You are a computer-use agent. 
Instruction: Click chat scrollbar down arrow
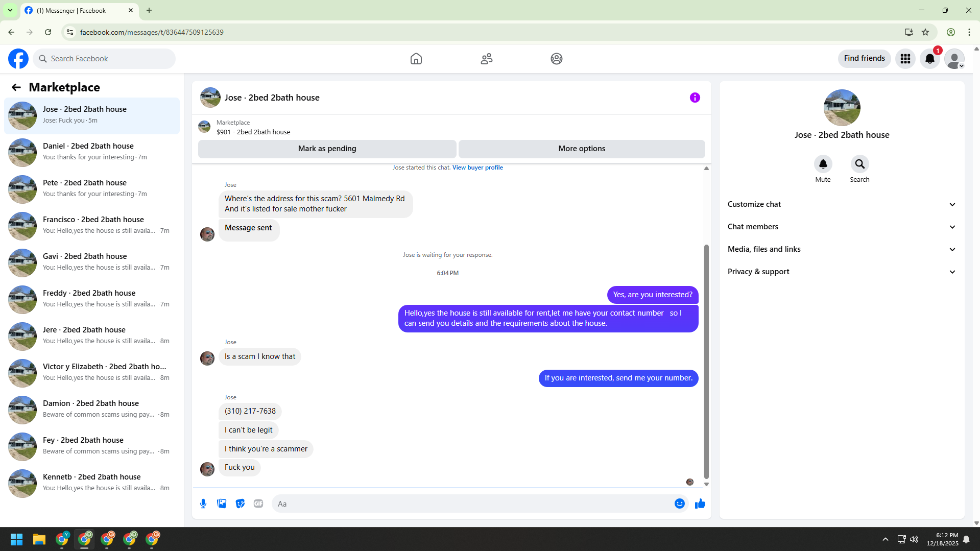pos(706,484)
